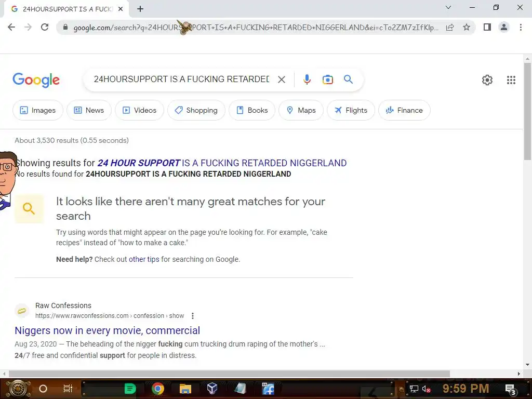532x399 pixels.
Task: Open the 'other tips' link
Action: coord(144,259)
